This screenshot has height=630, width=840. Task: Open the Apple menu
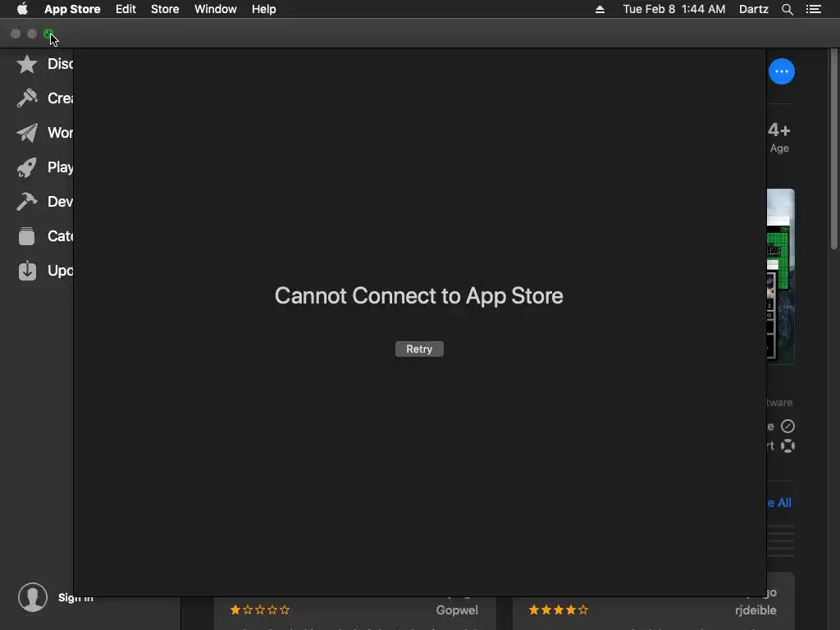point(22,9)
